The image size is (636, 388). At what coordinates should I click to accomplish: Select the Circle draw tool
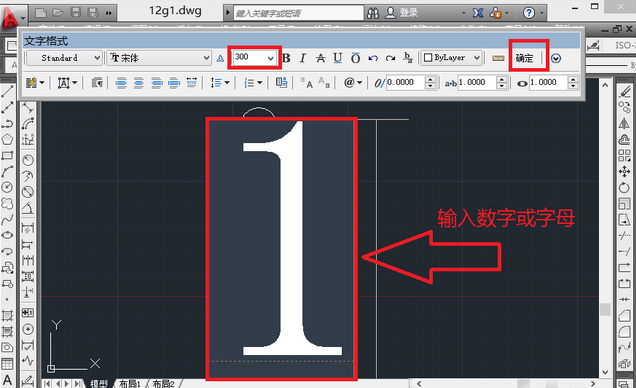click(x=7, y=187)
